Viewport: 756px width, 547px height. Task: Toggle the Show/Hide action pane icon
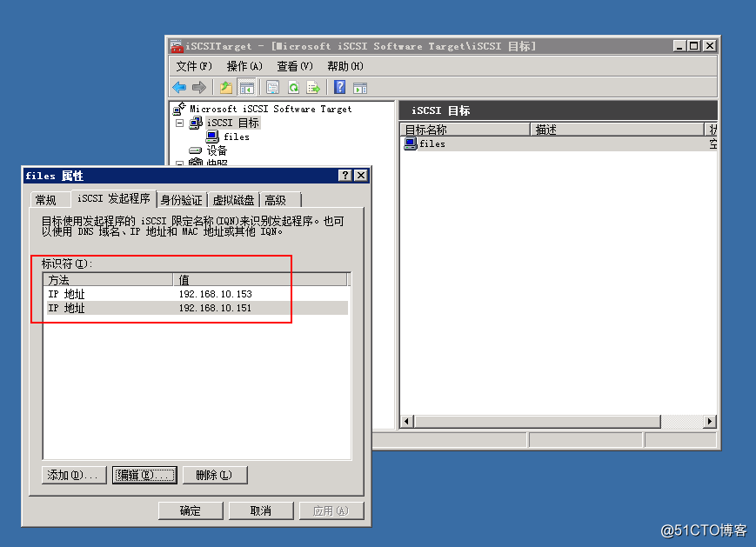click(x=360, y=88)
